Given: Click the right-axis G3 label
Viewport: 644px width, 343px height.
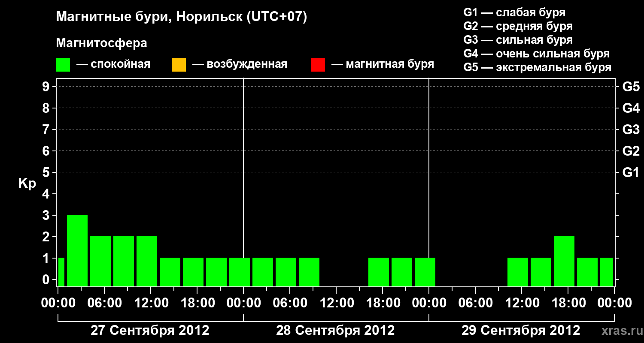Looking at the screenshot, I should point(631,129).
